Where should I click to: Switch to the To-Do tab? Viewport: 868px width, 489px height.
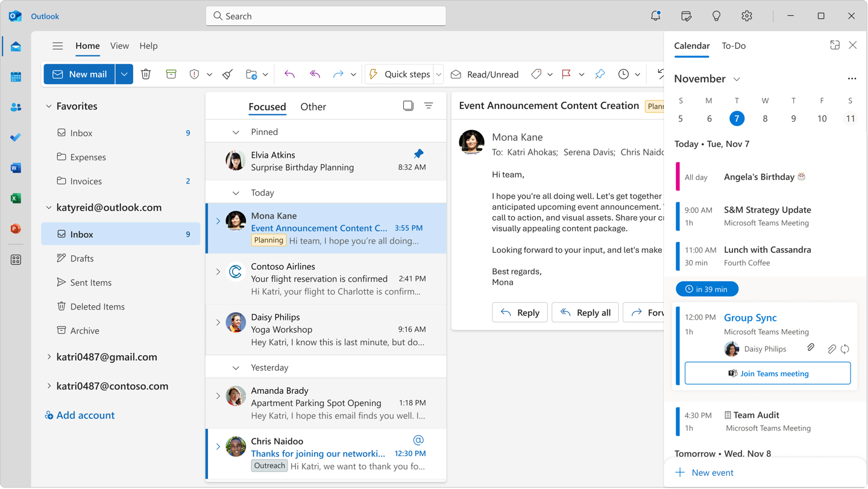[x=734, y=46]
